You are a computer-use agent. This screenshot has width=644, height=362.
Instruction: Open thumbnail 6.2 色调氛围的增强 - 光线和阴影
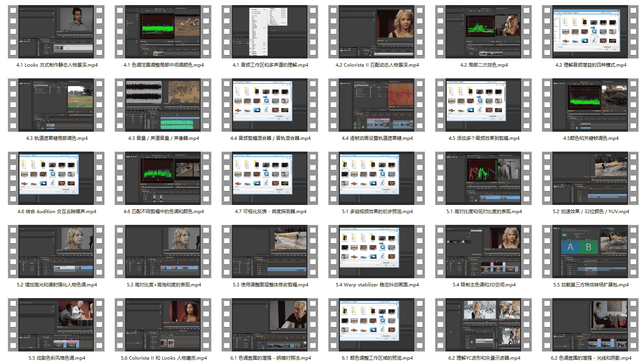coord(590,325)
